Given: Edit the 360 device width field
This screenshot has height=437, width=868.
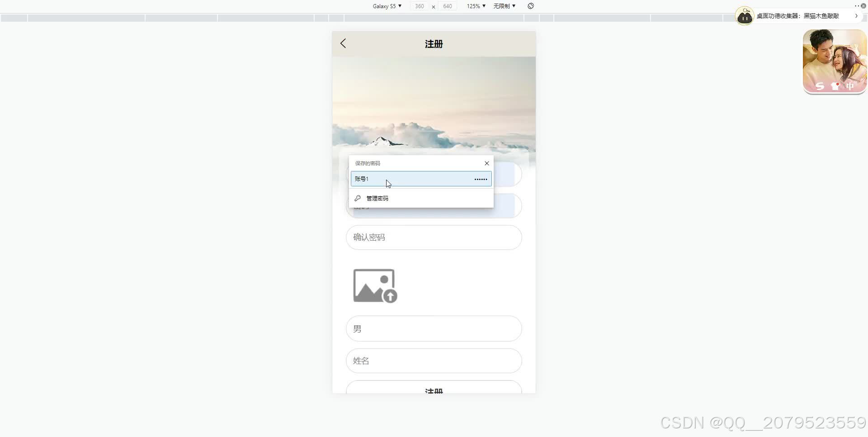Looking at the screenshot, I should coord(420,6).
